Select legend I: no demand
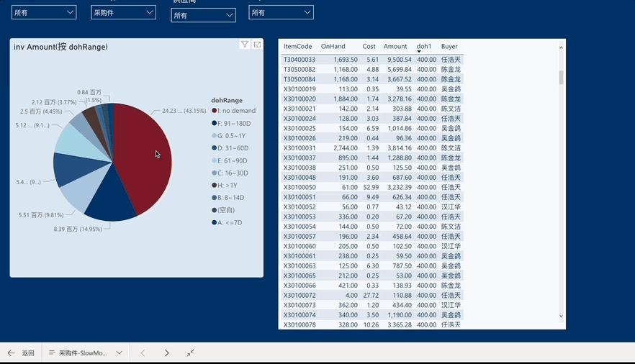Viewport: 635px width, 364px height. point(234,110)
